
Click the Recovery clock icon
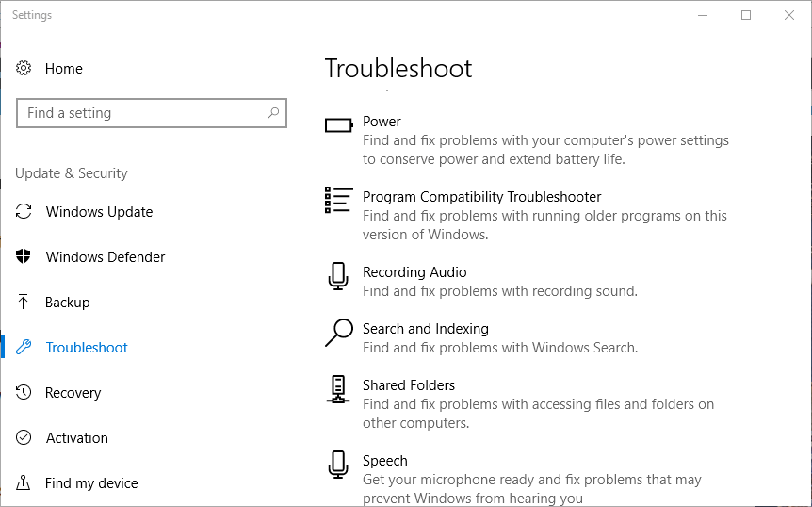[24, 392]
